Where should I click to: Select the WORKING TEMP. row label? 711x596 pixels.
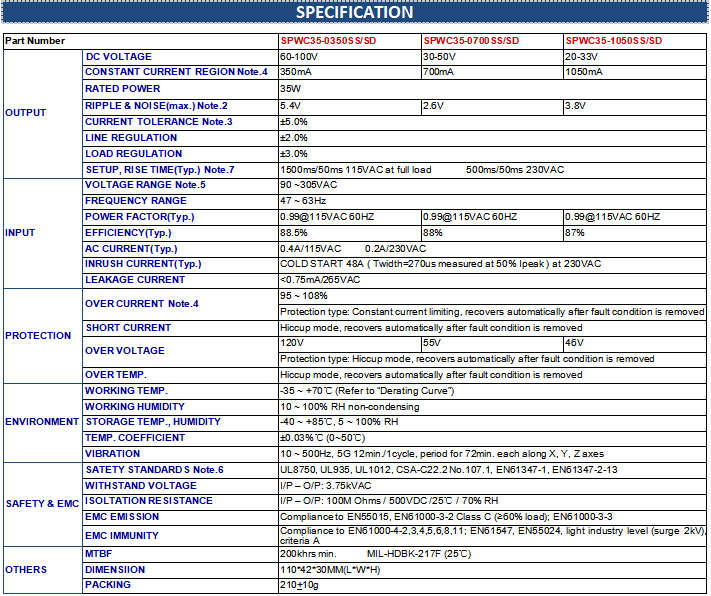(125, 390)
